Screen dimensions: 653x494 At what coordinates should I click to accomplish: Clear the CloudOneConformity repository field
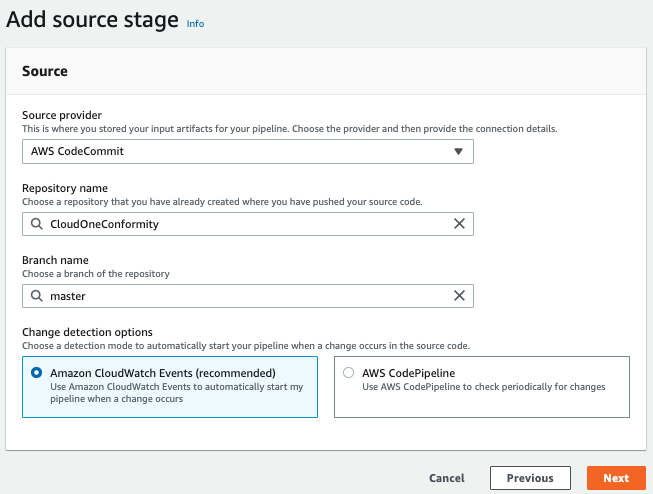click(459, 224)
